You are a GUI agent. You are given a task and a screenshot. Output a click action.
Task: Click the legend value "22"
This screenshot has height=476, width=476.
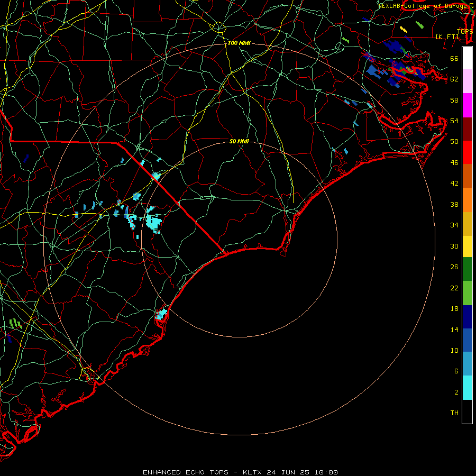[x=454, y=288]
